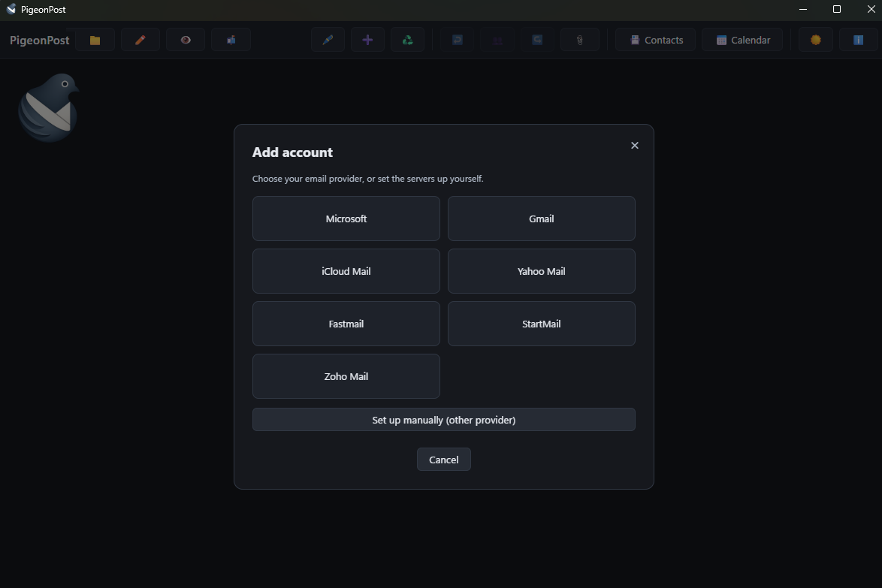
Task: Click the red pencil toolbar icon
Action: click(140, 40)
